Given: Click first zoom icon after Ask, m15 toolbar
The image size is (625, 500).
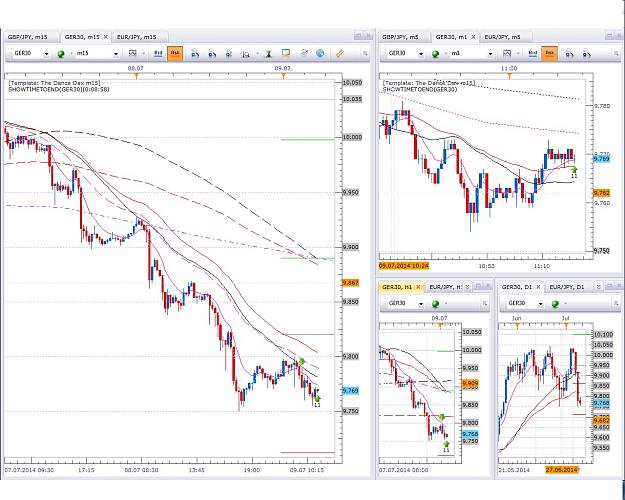Looking at the screenshot, I should pyautogui.click(x=195, y=54).
